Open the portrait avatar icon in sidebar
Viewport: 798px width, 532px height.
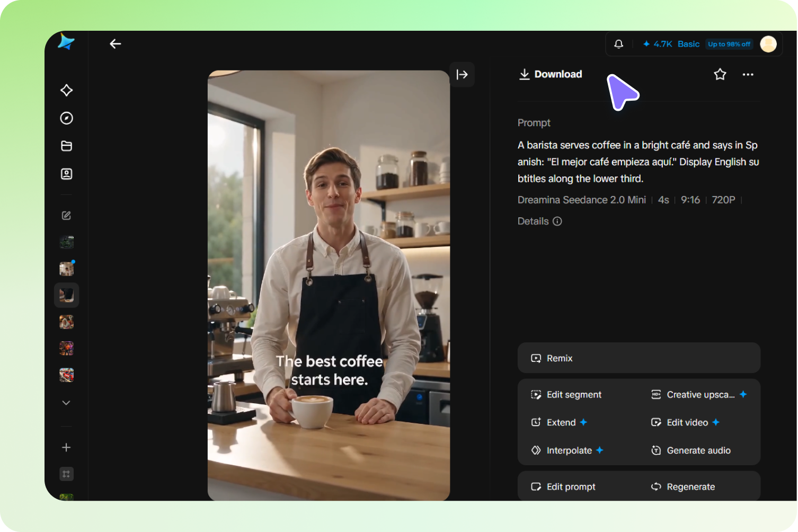coord(66,174)
